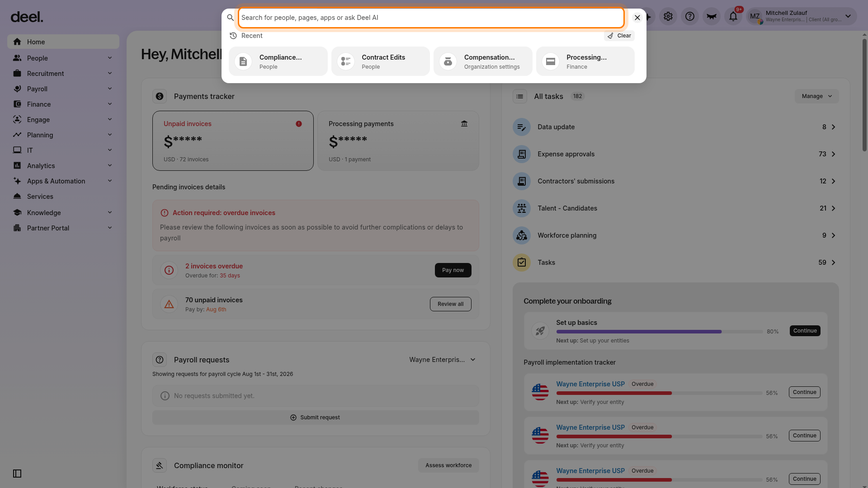Expand the Finance menu
This screenshot has height=488, width=868.
(63, 104)
